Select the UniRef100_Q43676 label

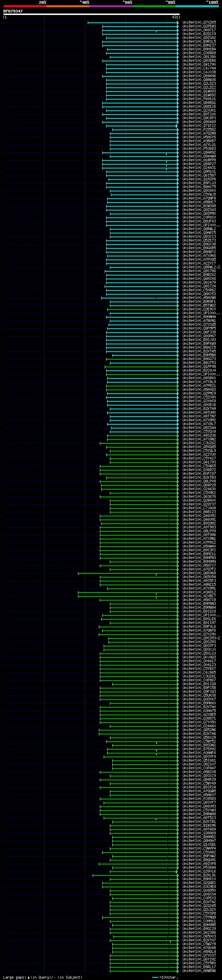199,496
